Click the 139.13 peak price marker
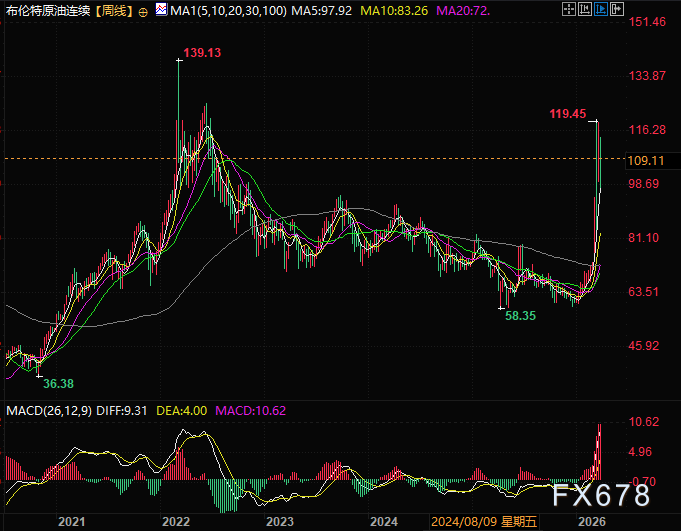The width and height of the screenshot is (681, 531). click(x=201, y=52)
